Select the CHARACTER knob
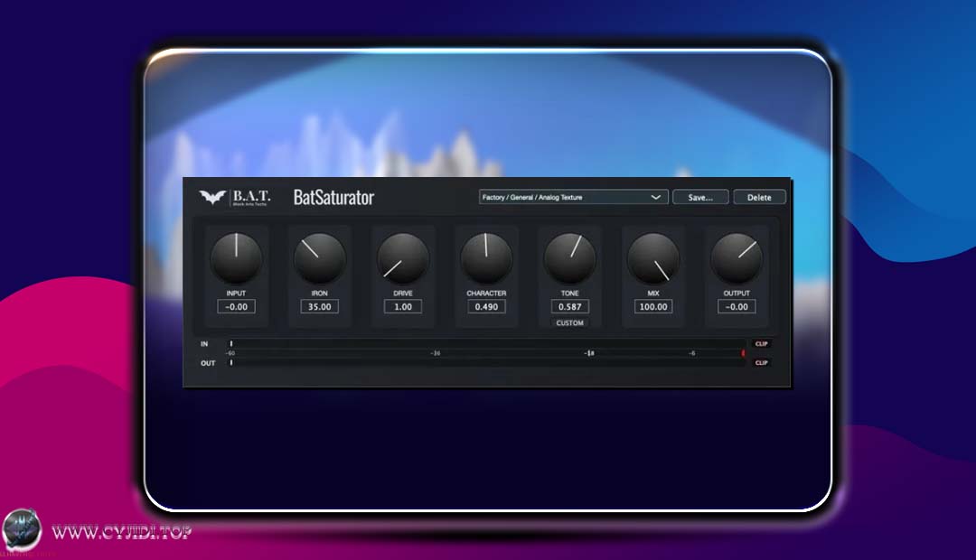This screenshot has width=976, height=560. coord(486,257)
